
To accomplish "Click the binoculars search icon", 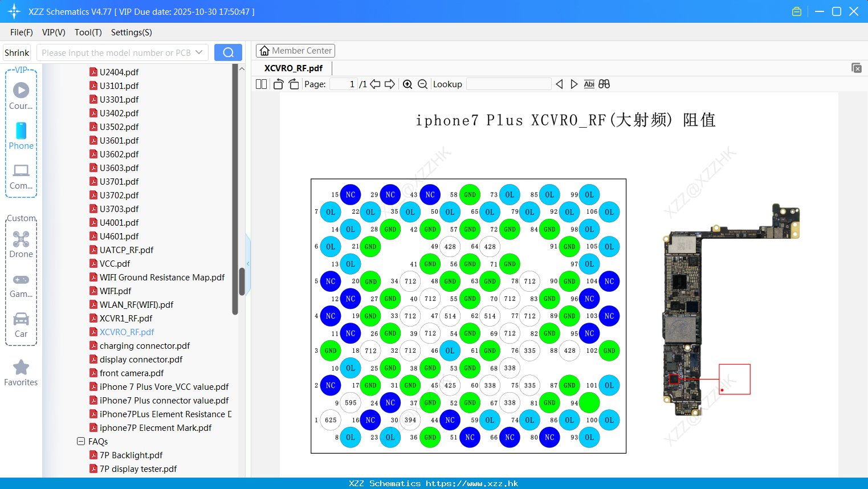I will 604,84.
